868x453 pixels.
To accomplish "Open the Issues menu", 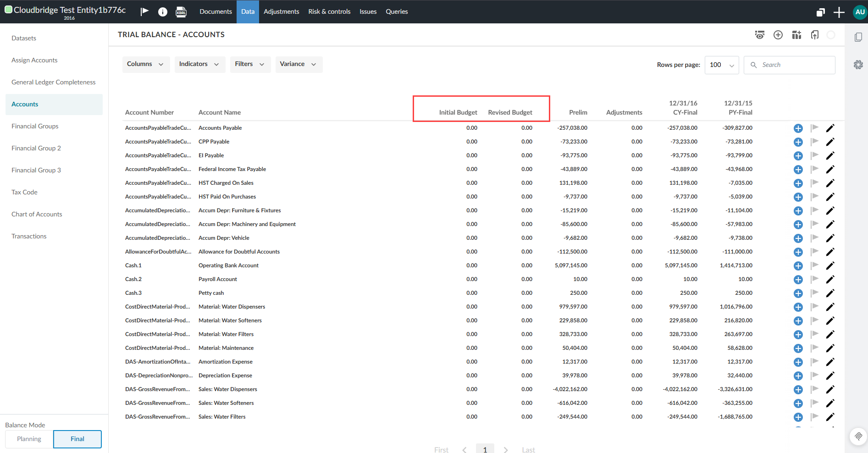I will point(368,12).
